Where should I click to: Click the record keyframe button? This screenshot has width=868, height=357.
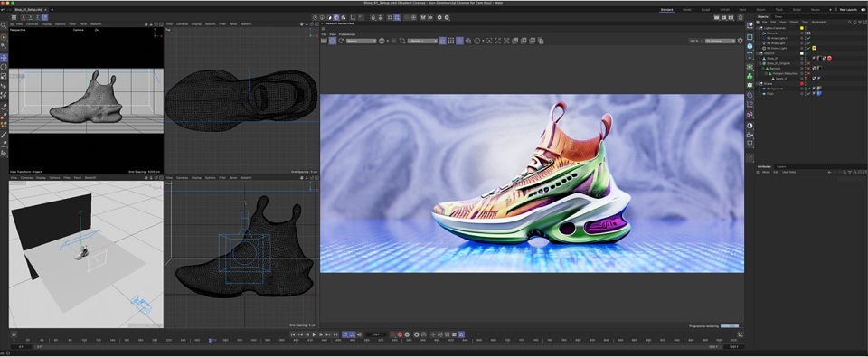tap(400, 334)
